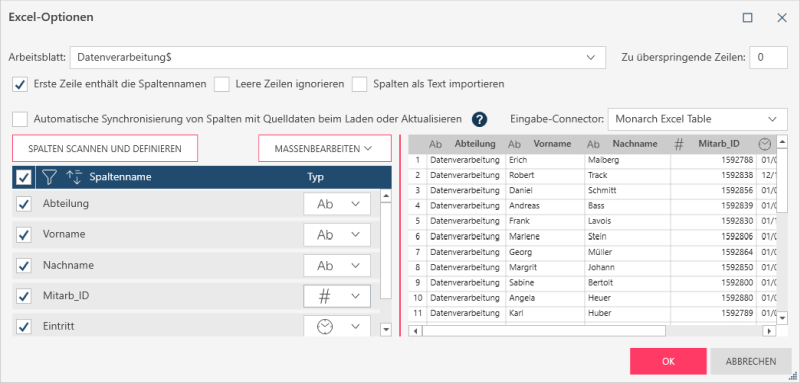Click the Ab text icon in Abteilung preview header
Screen dimensions: 800x383
click(435, 144)
